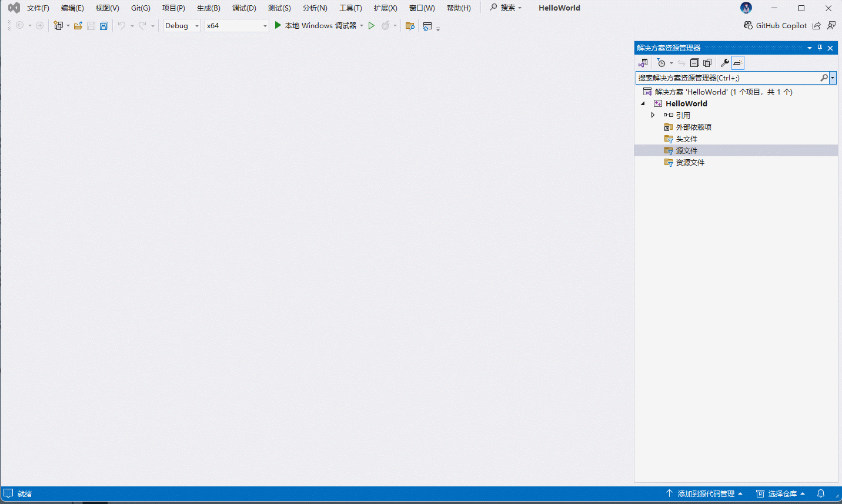Click the open file folder icon
The width and height of the screenshot is (842, 504).
pos(78,26)
